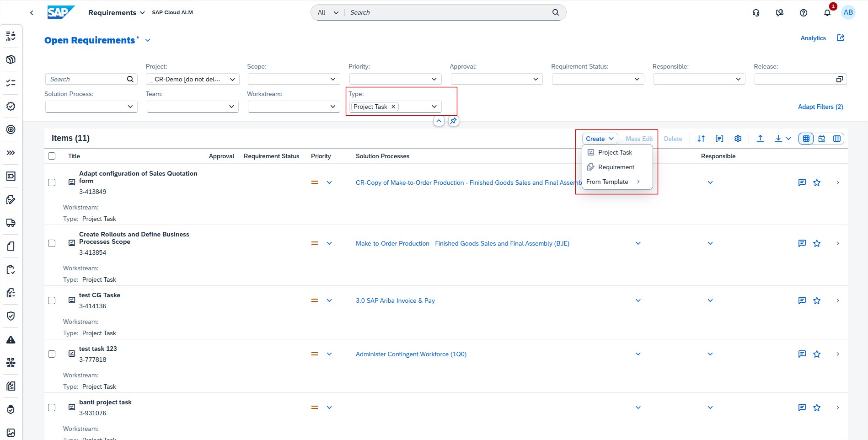Screen dimensions: 868x440
Task: Open the Requirement Status filter dropdown
Action: [636, 79]
